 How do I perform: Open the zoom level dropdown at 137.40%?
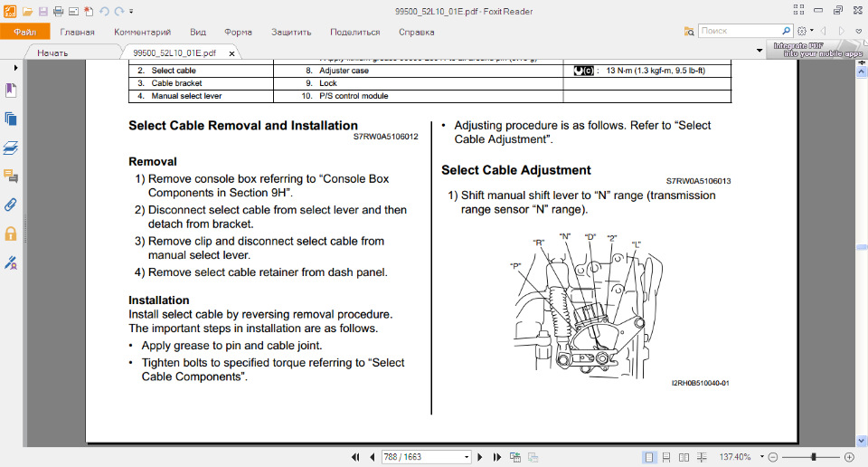762,456
